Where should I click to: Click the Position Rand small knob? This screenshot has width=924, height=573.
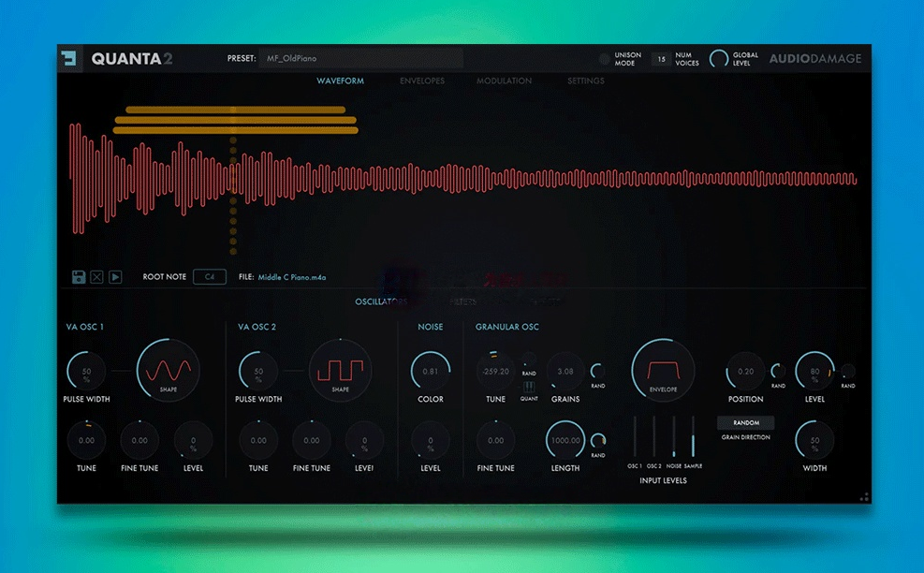point(779,371)
